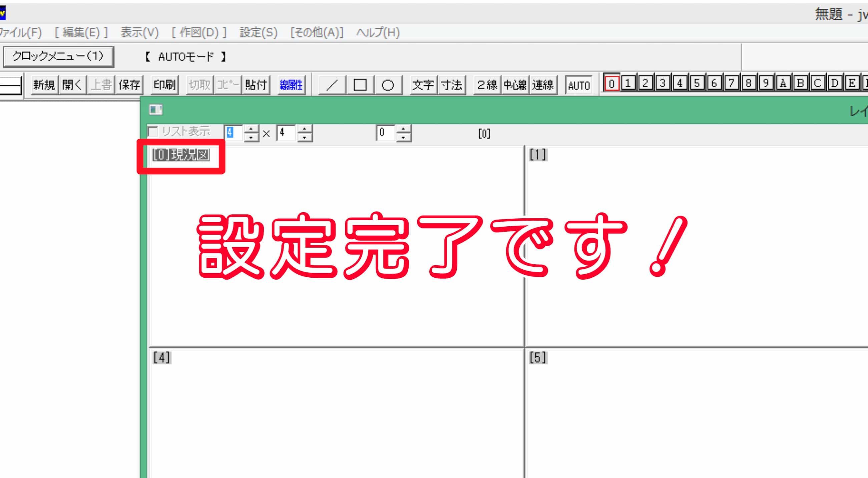
Task: Click the 文字 text tool
Action: click(423, 85)
